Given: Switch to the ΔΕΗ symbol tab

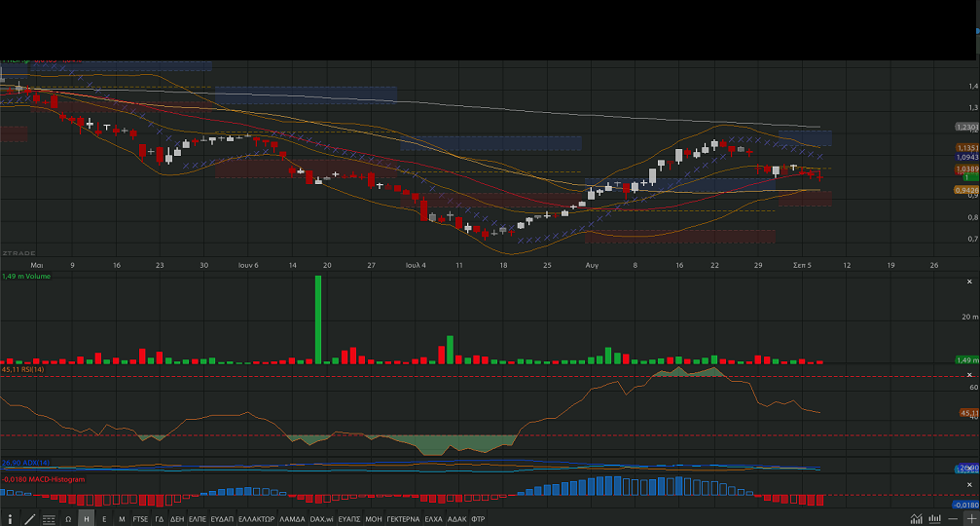Looking at the screenshot, I should (177, 519).
